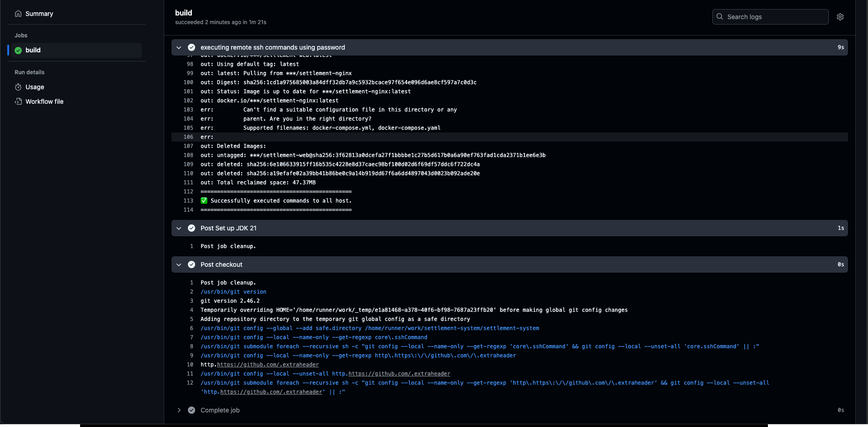Click the github.com extraheader link on line 10
868x427 pixels.
point(268,365)
